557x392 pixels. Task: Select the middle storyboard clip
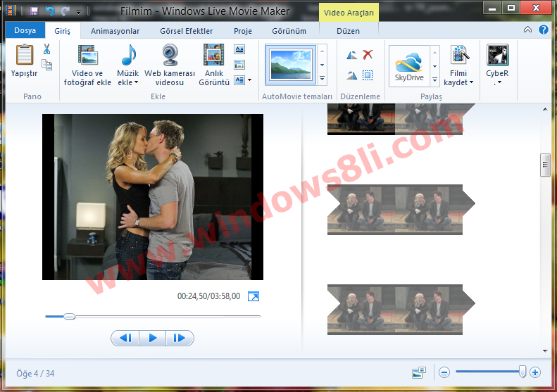pos(401,210)
